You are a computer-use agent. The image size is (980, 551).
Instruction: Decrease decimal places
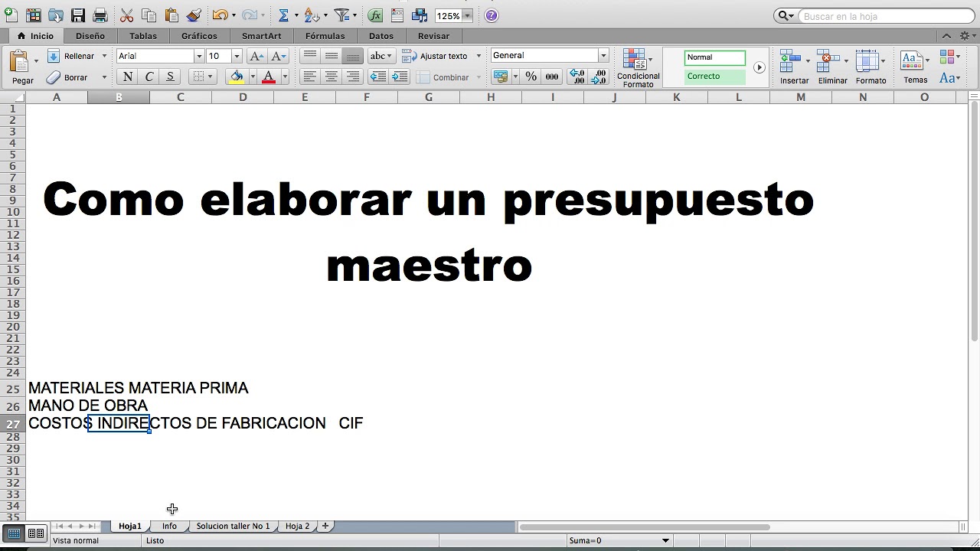coord(599,77)
